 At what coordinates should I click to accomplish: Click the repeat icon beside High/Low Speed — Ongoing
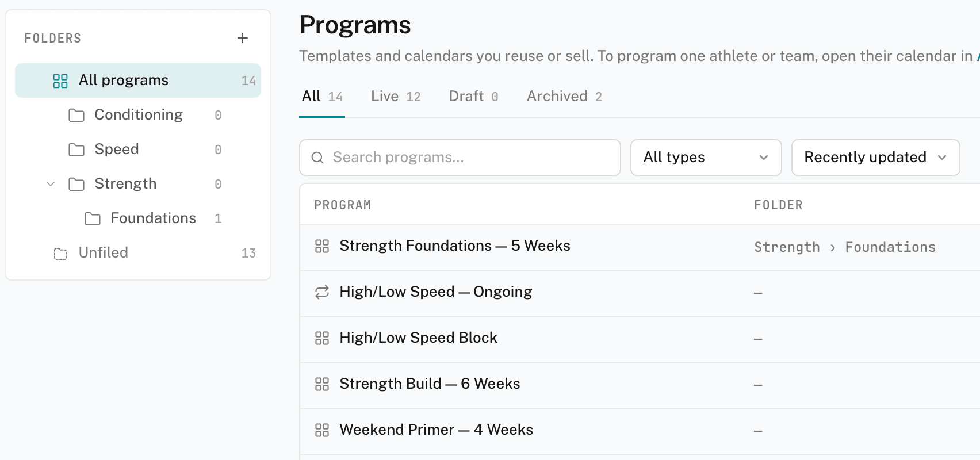click(322, 292)
